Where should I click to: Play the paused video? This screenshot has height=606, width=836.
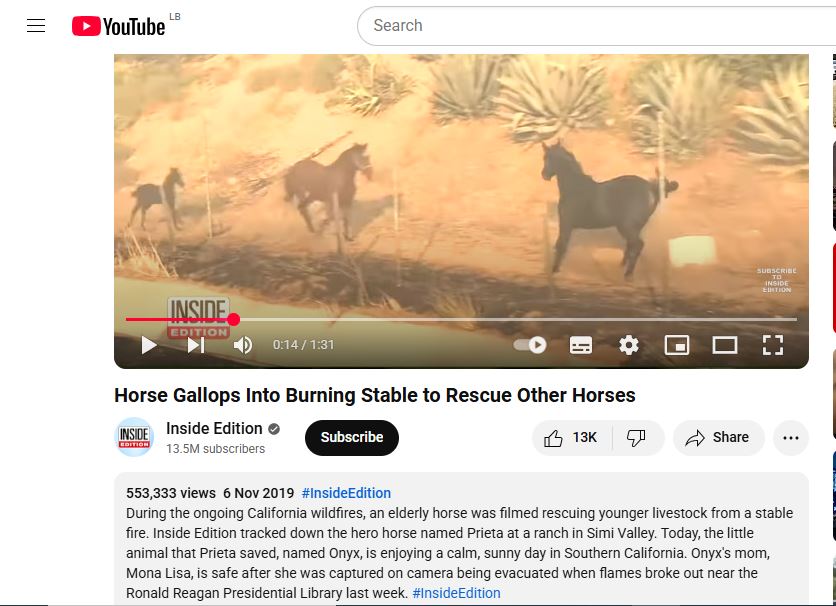tap(149, 345)
